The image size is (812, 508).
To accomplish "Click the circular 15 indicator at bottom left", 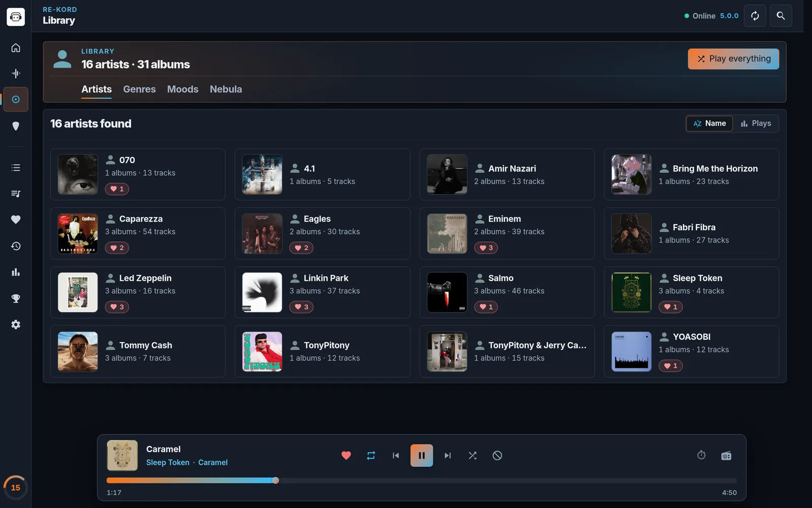I will (16, 488).
